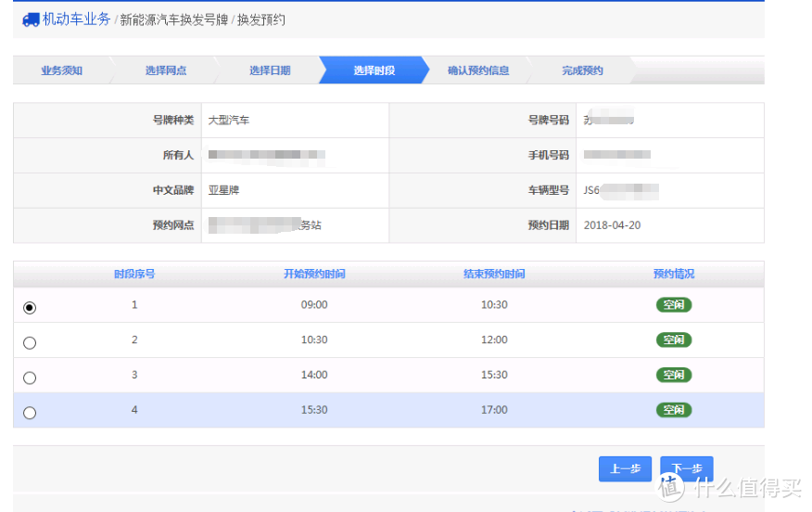Jump to the 完成预约 step
Screen dimensions: 812x512
(x=581, y=70)
